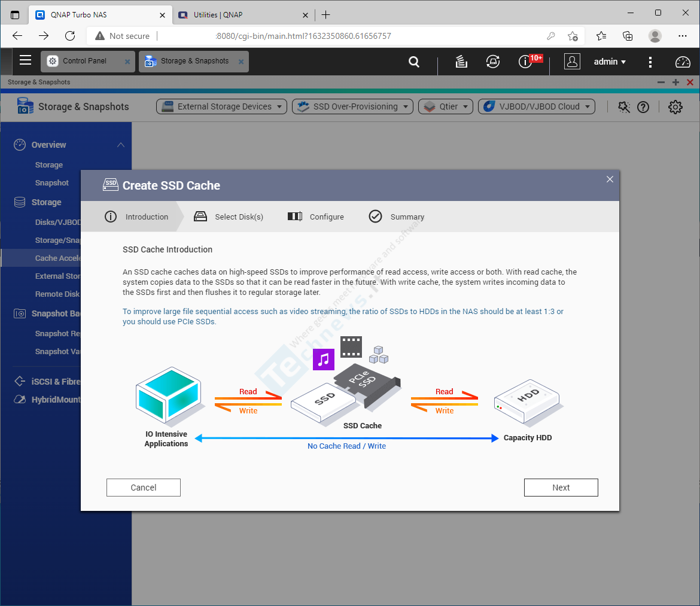Open external devices icon in top bar
Viewport: 700px width, 606px height.
coord(493,62)
